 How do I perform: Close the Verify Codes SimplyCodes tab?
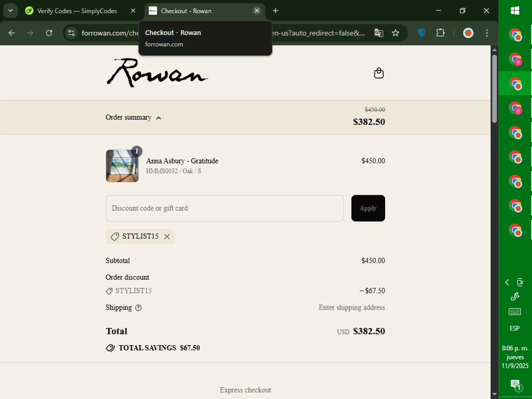[x=133, y=11]
